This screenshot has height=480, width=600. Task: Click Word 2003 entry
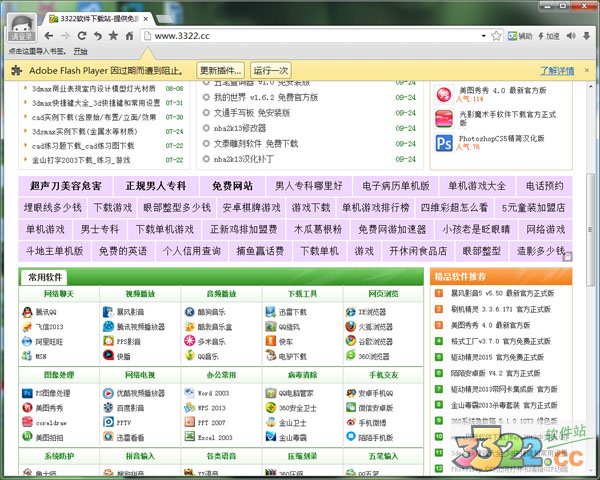click(x=213, y=393)
